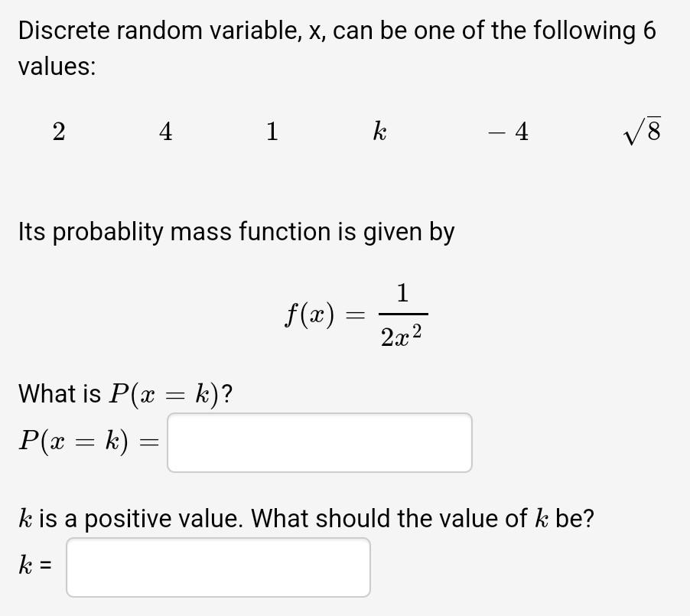
Task: Click the k = answer input field
Action: point(218,567)
